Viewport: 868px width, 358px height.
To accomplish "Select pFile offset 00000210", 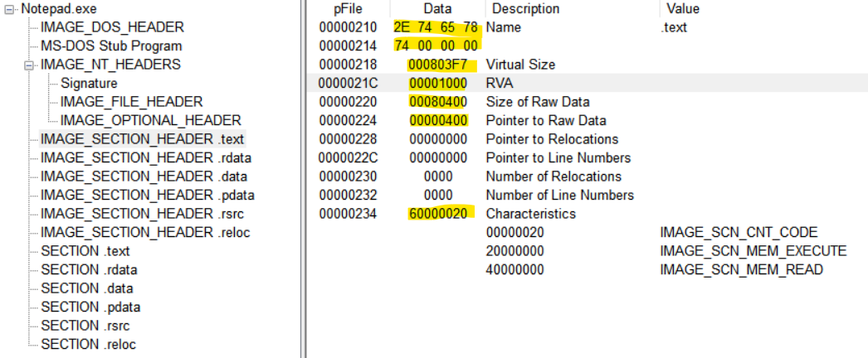I will (348, 27).
